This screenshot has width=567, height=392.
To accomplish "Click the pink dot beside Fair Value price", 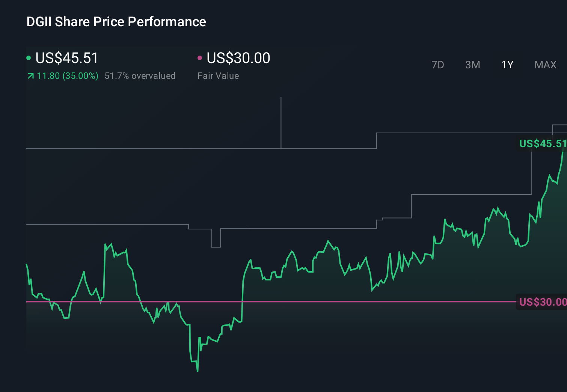I will (200, 57).
